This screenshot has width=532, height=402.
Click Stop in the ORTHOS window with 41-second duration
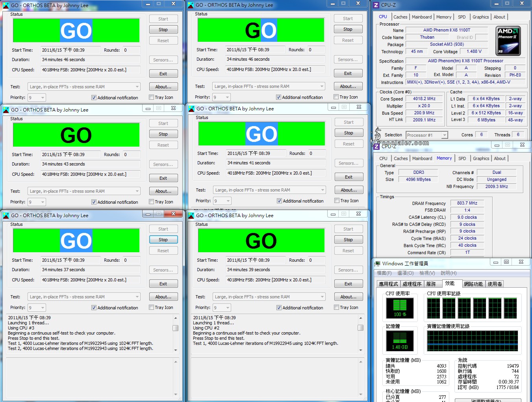[349, 133]
